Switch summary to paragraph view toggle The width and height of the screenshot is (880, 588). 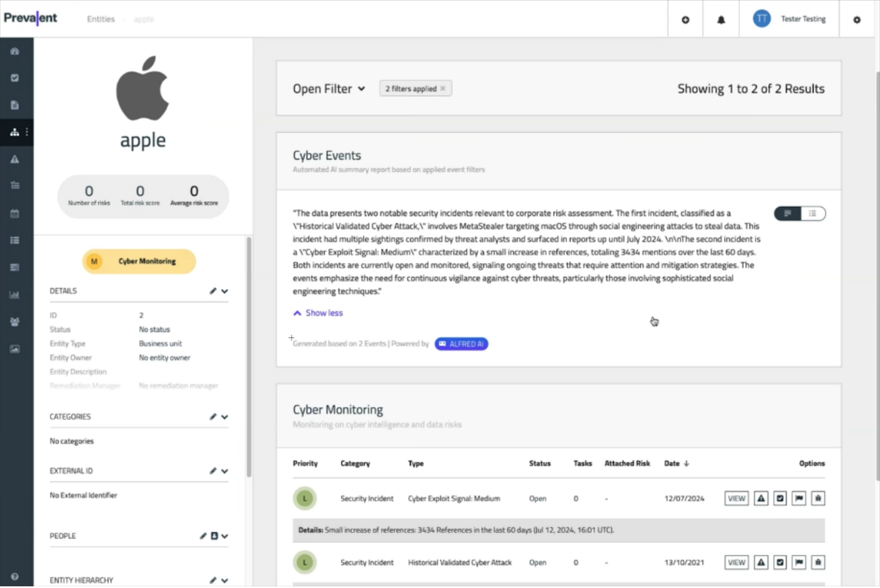pos(788,213)
